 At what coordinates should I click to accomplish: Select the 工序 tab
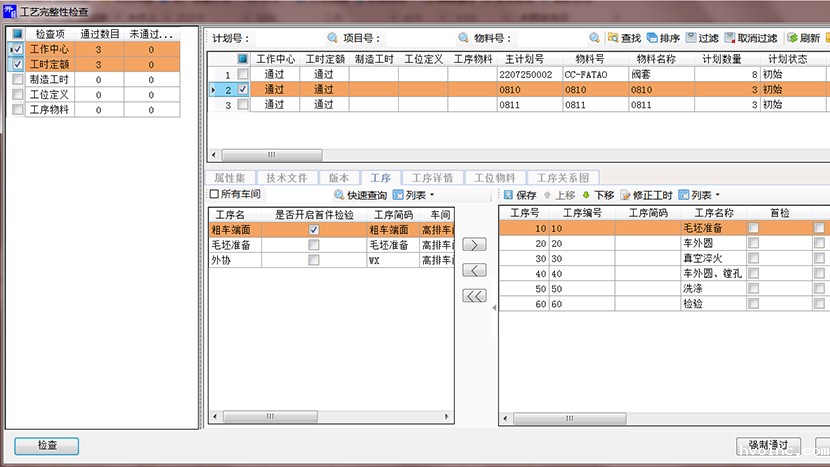tap(380, 177)
